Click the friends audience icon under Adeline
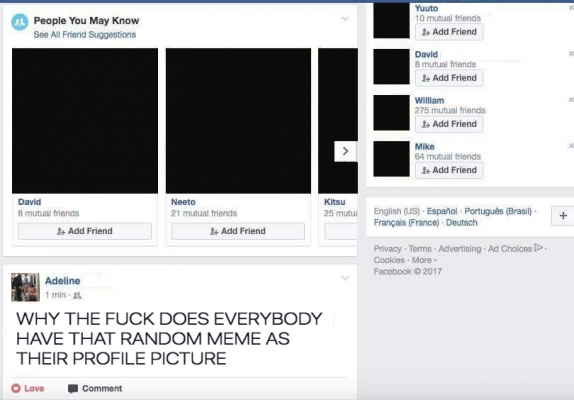 pos(77,295)
